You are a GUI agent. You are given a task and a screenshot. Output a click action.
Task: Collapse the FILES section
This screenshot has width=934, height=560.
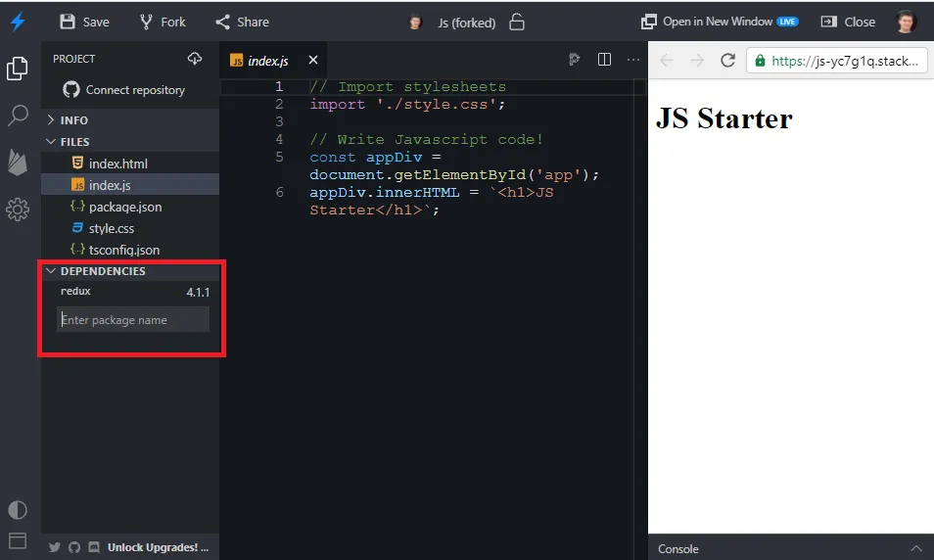click(130, 142)
